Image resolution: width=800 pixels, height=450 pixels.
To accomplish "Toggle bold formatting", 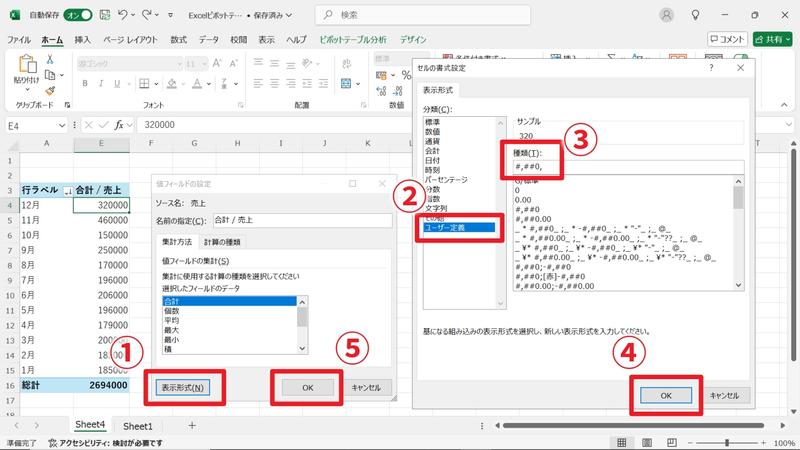I will click(85, 83).
